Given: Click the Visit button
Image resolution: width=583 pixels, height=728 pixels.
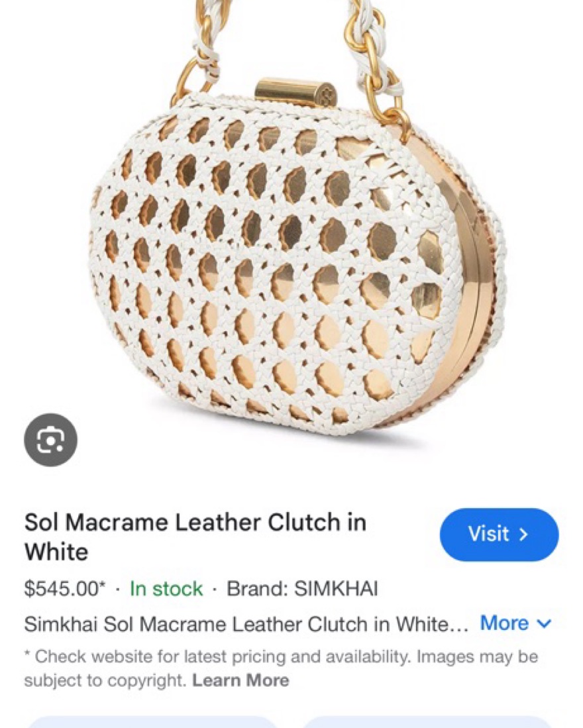Looking at the screenshot, I should pyautogui.click(x=499, y=535).
